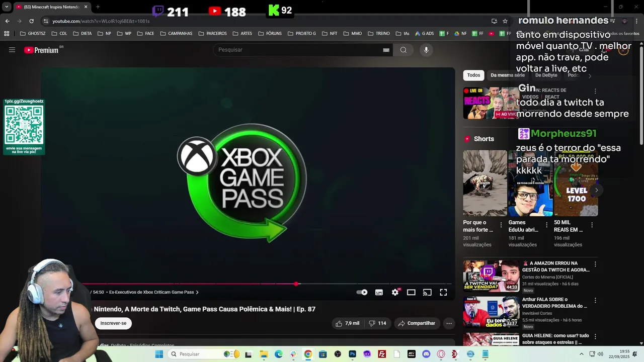
Task: Open options for GUIA HELENE video
Action: (x=595, y=336)
